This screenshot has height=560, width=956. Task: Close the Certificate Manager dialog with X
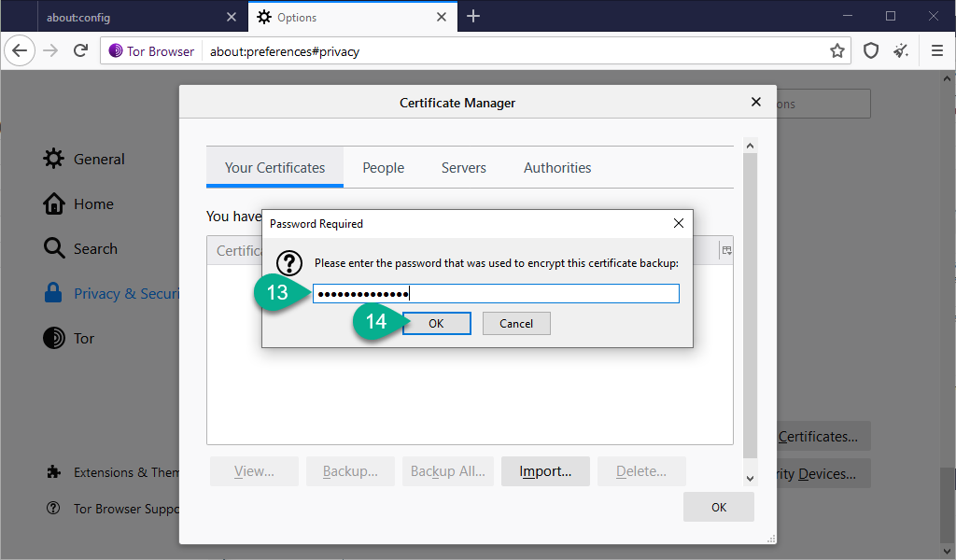coord(756,102)
